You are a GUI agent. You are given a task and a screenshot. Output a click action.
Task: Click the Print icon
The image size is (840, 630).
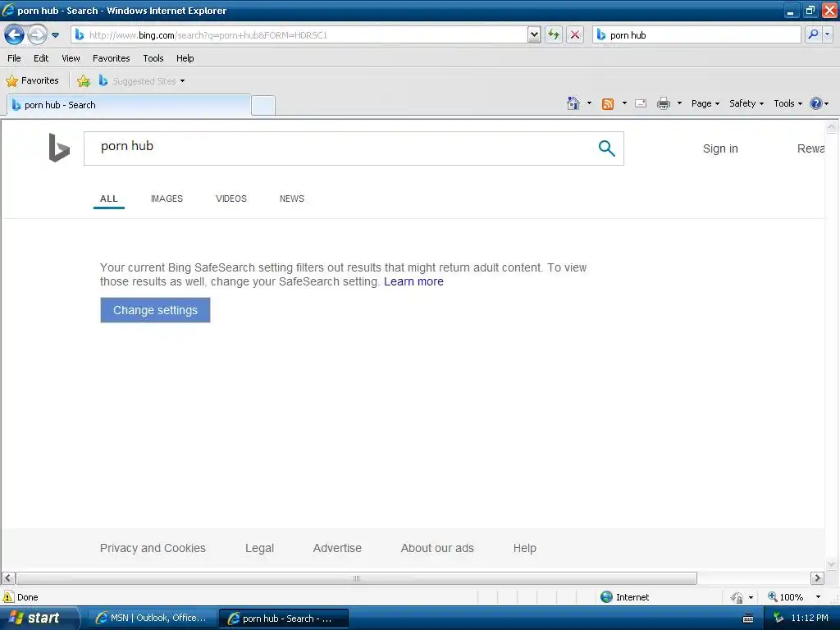[x=663, y=103]
